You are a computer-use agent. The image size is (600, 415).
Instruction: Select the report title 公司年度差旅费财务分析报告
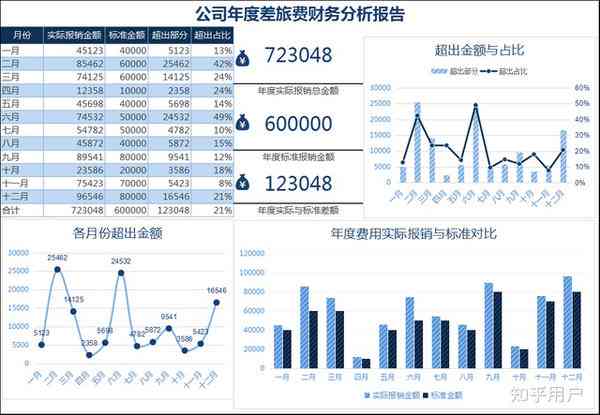pos(300,14)
